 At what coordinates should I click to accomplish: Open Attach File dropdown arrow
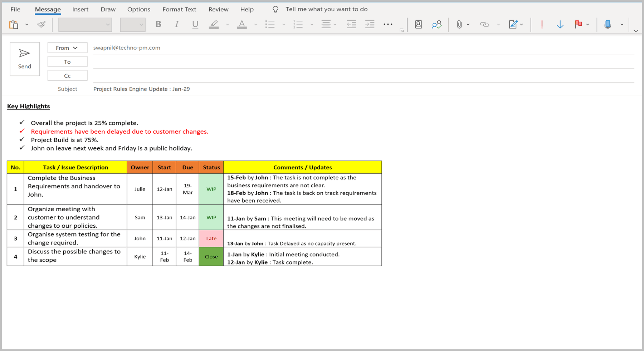pos(468,25)
